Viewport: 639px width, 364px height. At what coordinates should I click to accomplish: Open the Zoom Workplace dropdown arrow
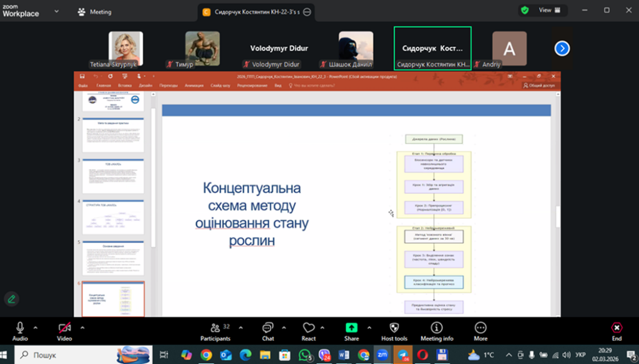(x=57, y=11)
